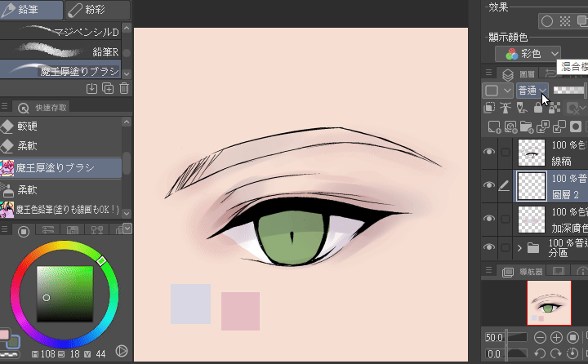Merge with layer below

click(559, 127)
